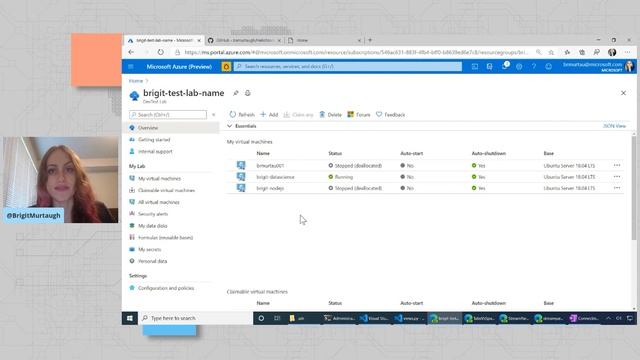Open the more options for brigit-datascience row
Viewport: 640px width, 360px height.
[617, 177]
